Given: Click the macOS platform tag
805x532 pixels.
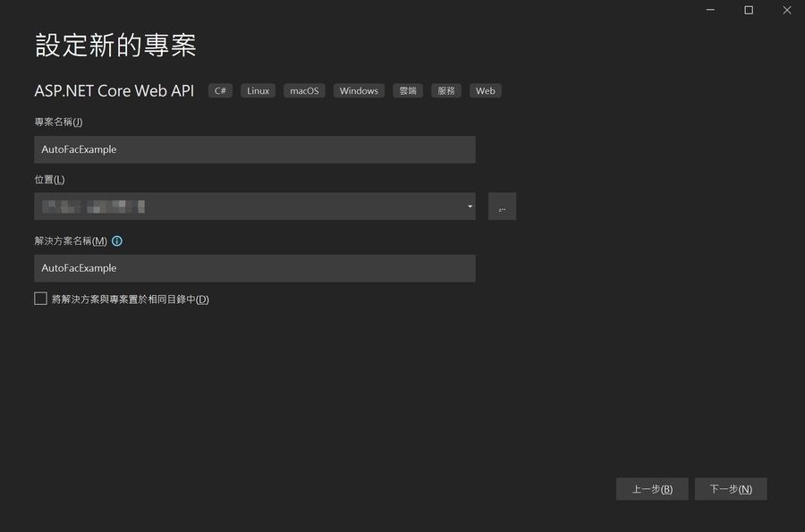Looking at the screenshot, I should tap(304, 90).
